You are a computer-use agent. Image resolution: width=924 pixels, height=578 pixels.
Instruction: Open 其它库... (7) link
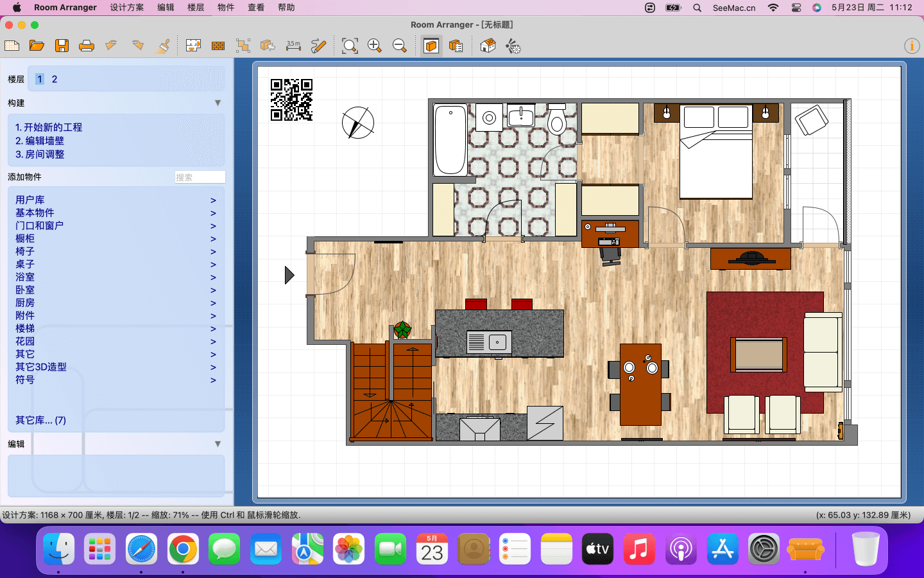click(40, 420)
